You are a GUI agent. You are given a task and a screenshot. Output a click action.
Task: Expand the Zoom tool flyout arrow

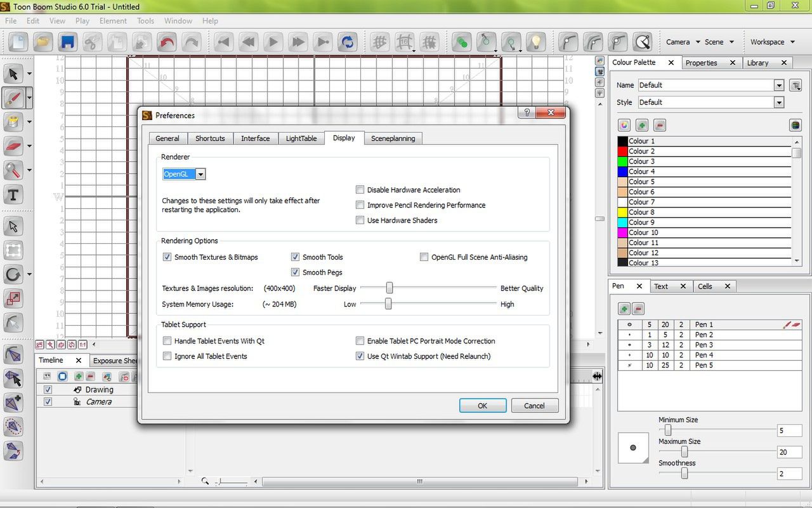click(29, 171)
